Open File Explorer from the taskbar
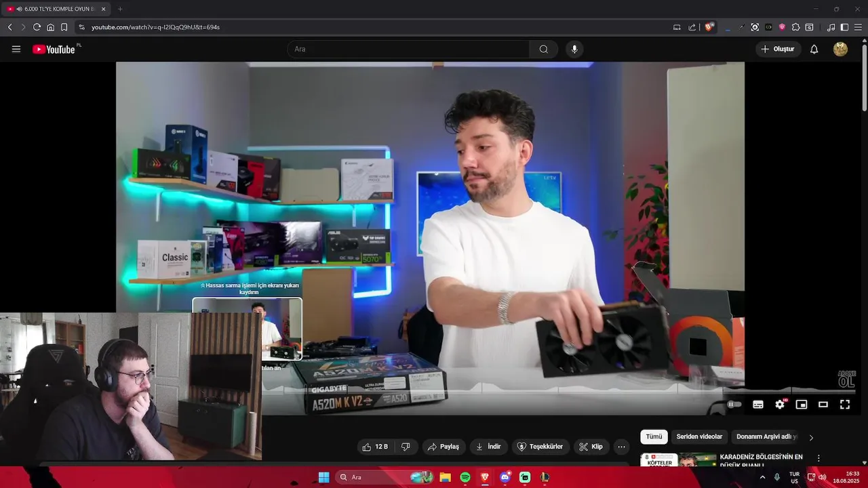The image size is (868, 488). tap(445, 477)
